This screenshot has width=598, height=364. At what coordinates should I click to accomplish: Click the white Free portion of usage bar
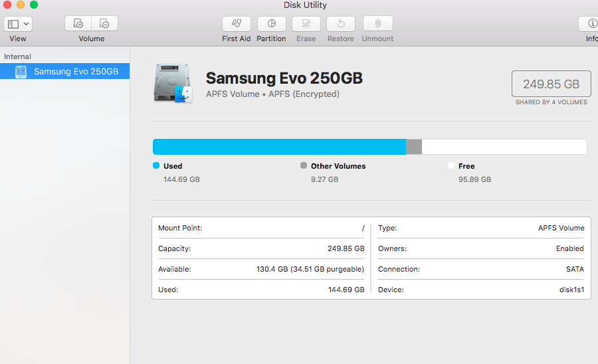pos(504,147)
